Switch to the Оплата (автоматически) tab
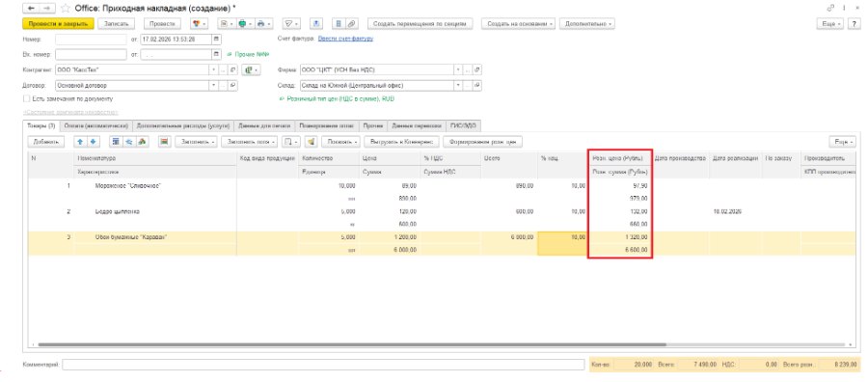Viewport: 868px width, 382px height. coord(95,125)
